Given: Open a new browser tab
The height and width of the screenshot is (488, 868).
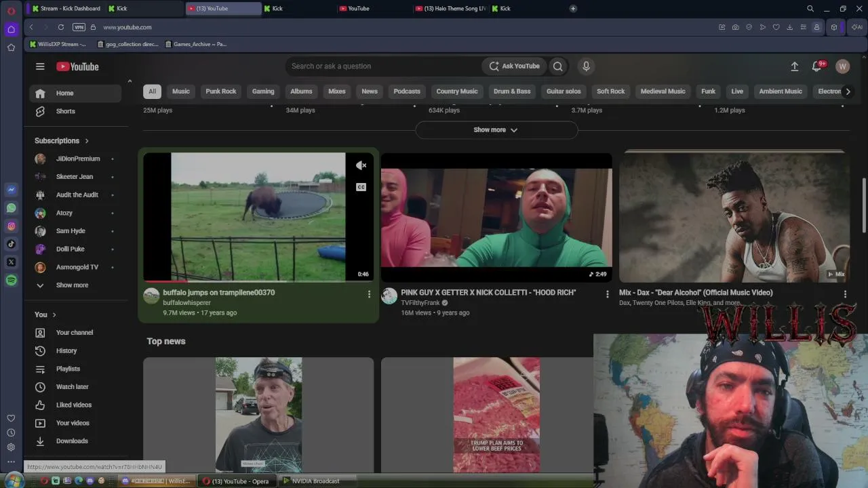Looking at the screenshot, I should tap(573, 9).
